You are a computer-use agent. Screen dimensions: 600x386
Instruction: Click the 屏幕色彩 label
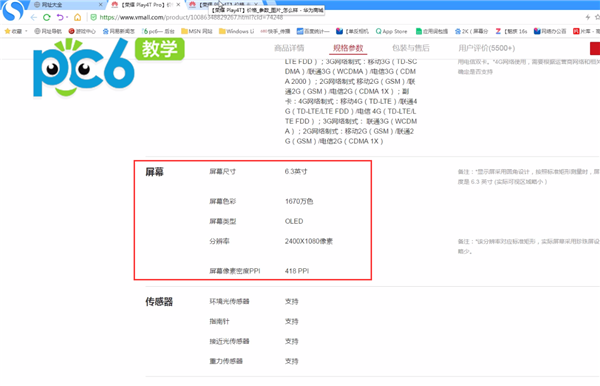[x=223, y=201]
